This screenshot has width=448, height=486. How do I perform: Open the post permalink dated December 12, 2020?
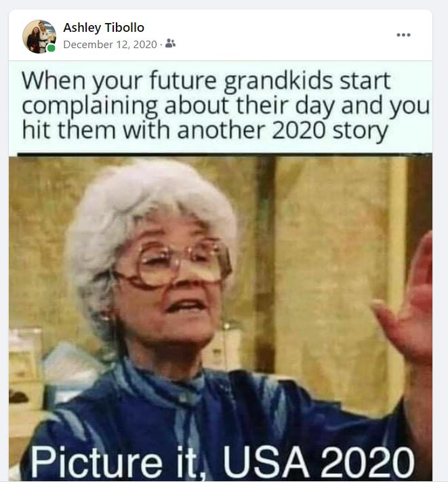[x=110, y=44]
